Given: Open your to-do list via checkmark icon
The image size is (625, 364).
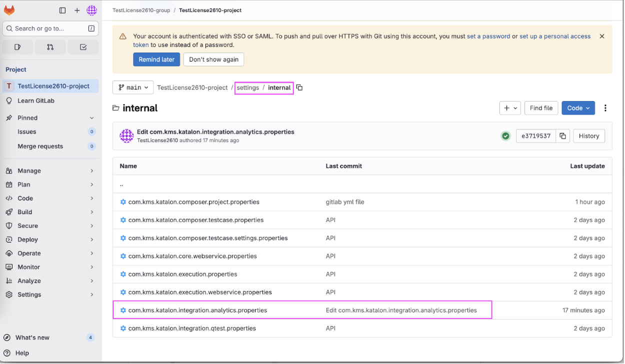Looking at the screenshot, I should 82,46.
